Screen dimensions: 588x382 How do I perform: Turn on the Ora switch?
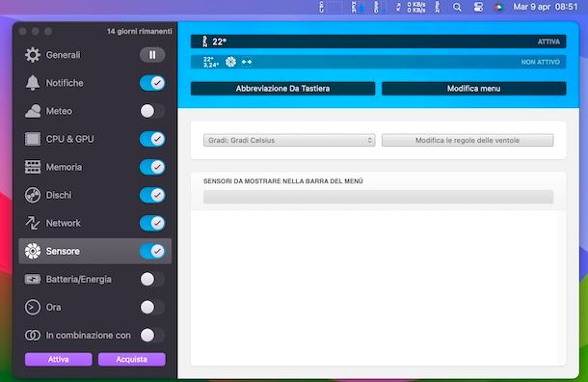click(152, 307)
